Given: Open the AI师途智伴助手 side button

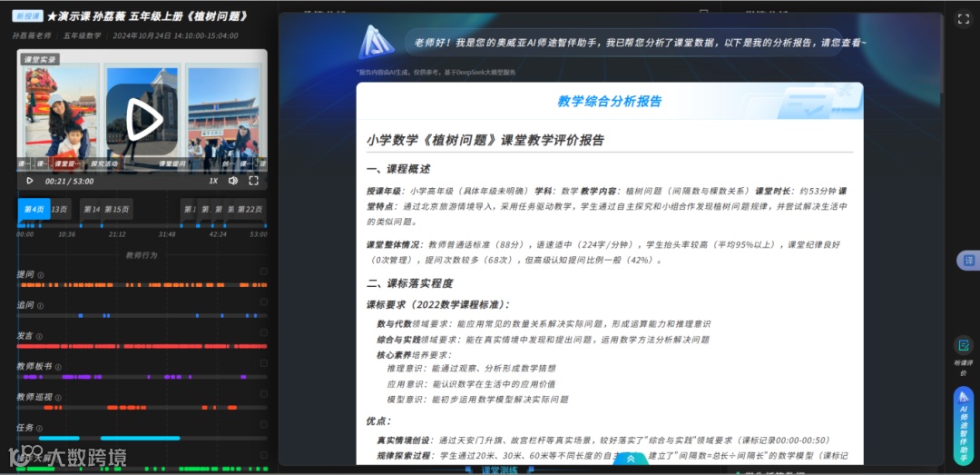Looking at the screenshot, I should point(964,426).
